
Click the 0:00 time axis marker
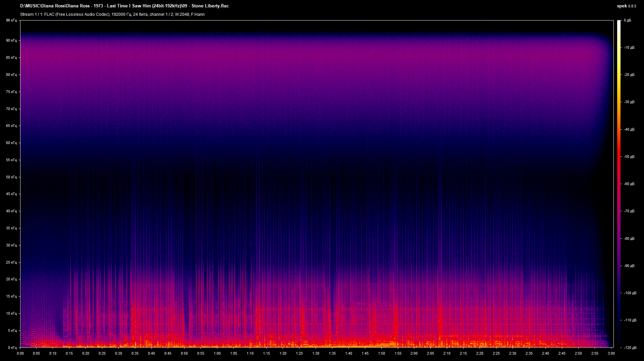point(20,353)
